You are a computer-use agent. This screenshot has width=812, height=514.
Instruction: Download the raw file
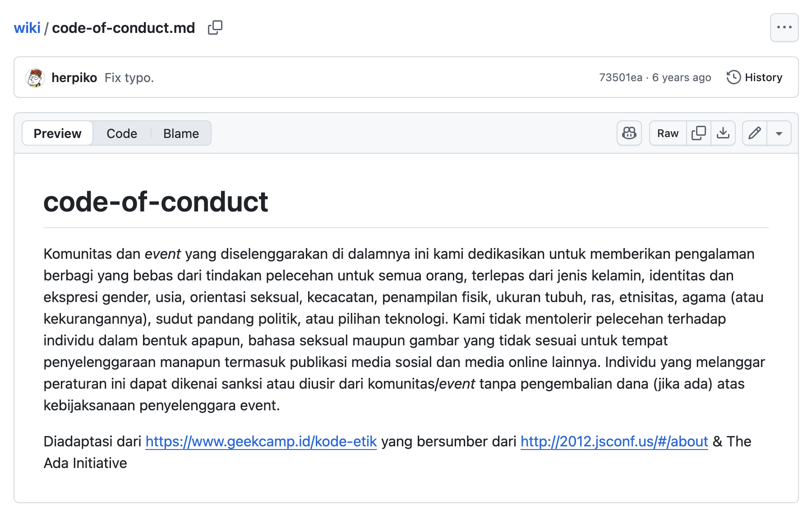[723, 133]
